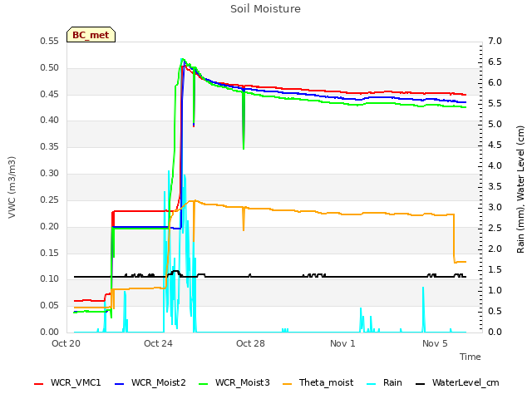
Task: Click the 0.00 left axis value
Action: [x=50, y=332]
